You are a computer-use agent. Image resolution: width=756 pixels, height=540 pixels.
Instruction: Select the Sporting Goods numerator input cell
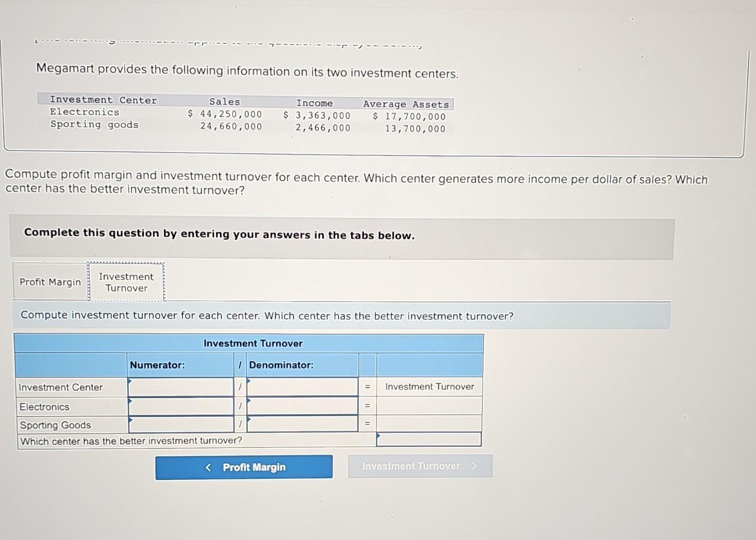click(180, 424)
